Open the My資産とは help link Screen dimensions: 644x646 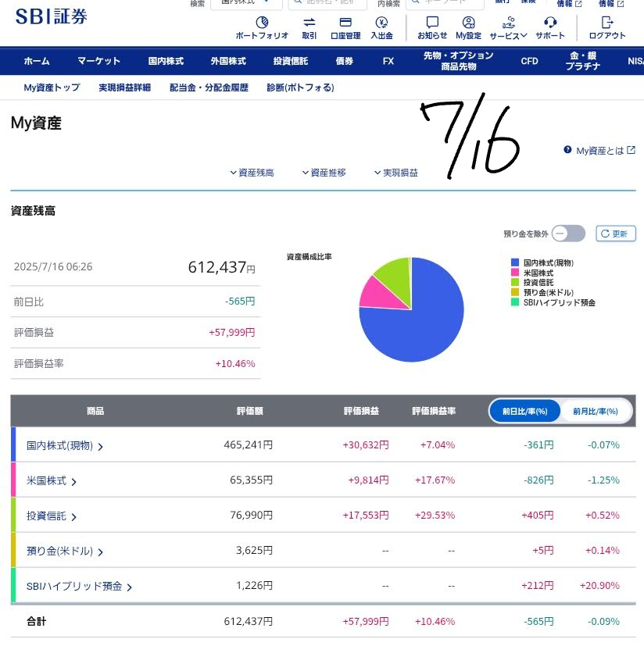click(x=600, y=151)
